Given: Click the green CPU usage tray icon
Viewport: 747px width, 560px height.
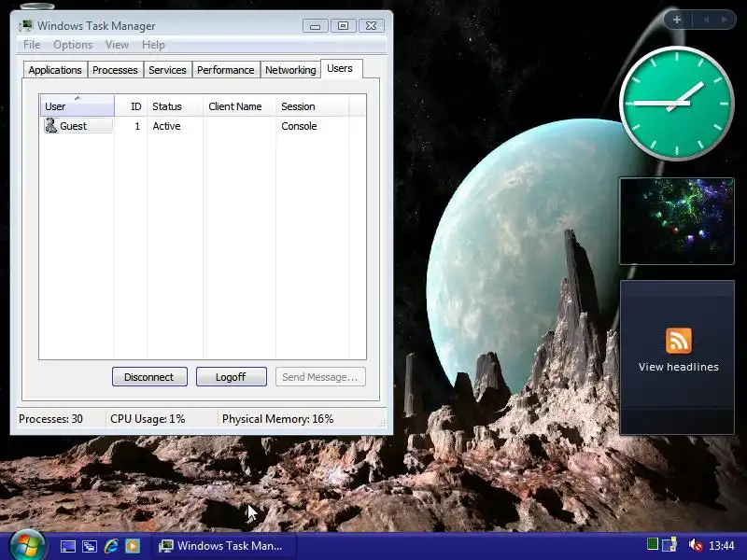Looking at the screenshot, I should point(652,544).
